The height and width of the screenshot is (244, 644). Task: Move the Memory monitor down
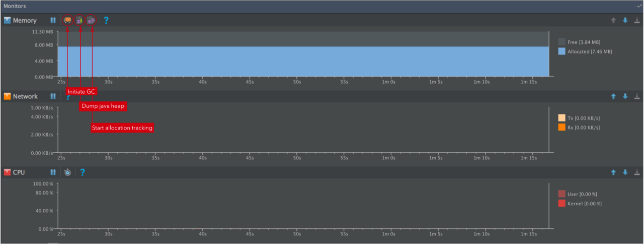pyautogui.click(x=625, y=21)
